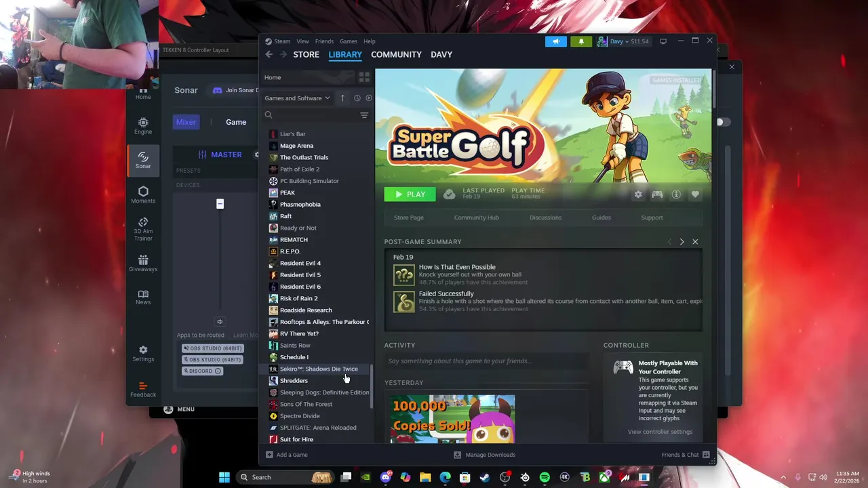Open the 100,000 Copies Sold news thumbnail
Screen dimensions: 868x488
coord(452,419)
